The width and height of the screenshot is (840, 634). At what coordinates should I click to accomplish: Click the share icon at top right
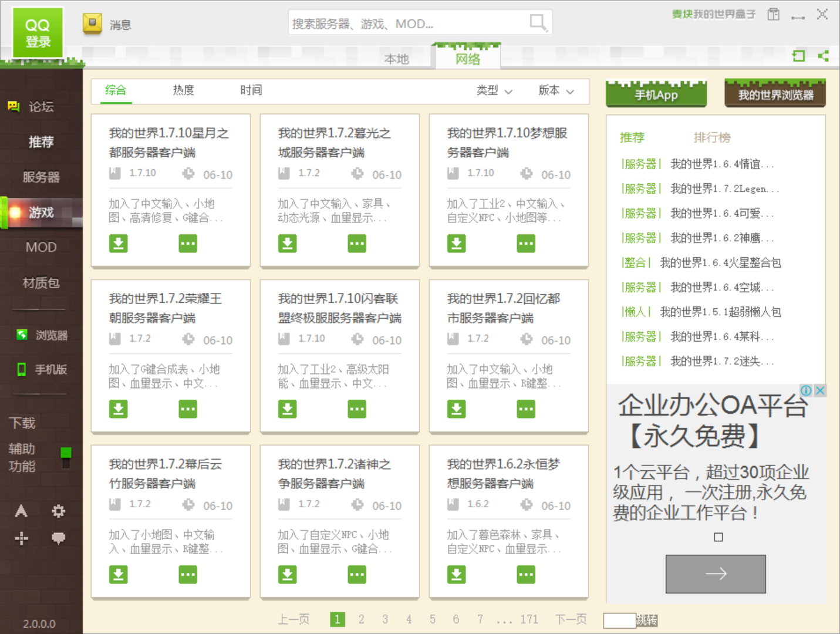tap(823, 56)
